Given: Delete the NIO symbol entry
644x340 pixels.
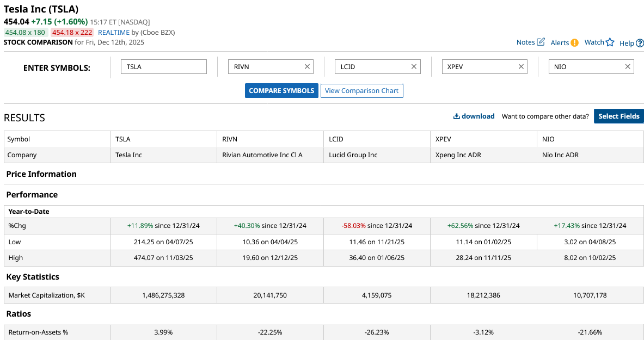Looking at the screenshot, I should coord(628,66).
